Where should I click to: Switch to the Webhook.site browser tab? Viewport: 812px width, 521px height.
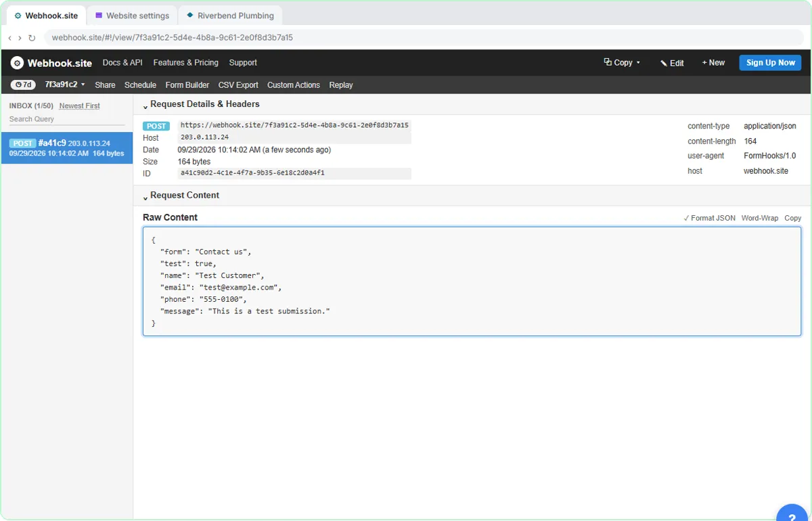[46, 16]
